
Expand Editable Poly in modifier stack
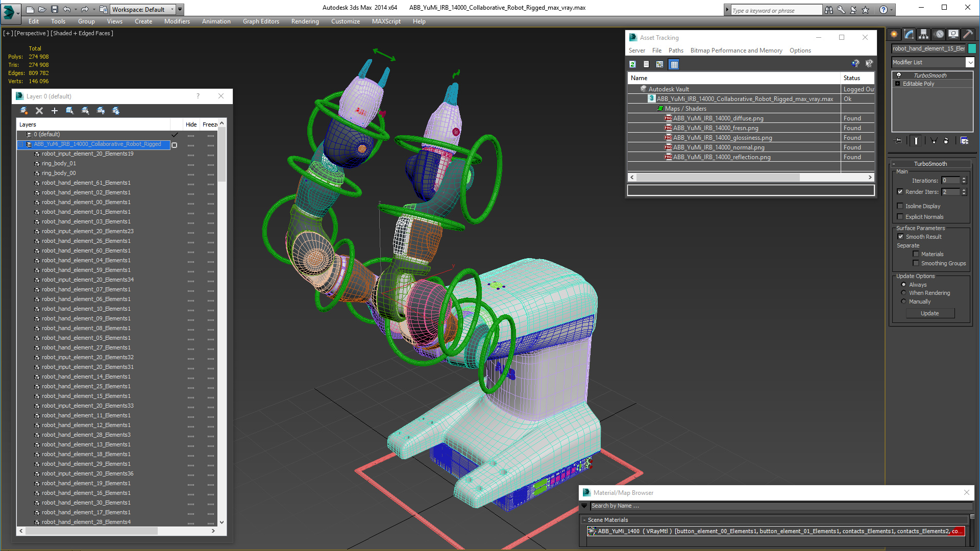[897, 84]
